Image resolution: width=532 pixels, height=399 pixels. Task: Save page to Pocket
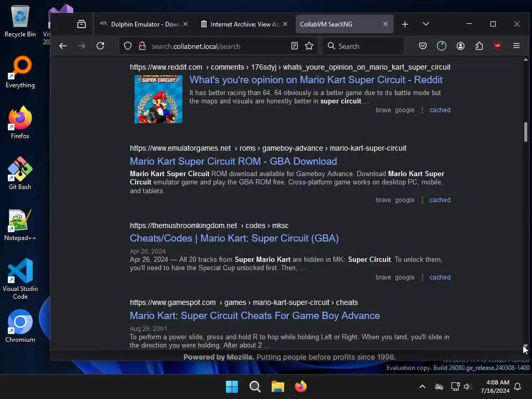tap(423, 46)
